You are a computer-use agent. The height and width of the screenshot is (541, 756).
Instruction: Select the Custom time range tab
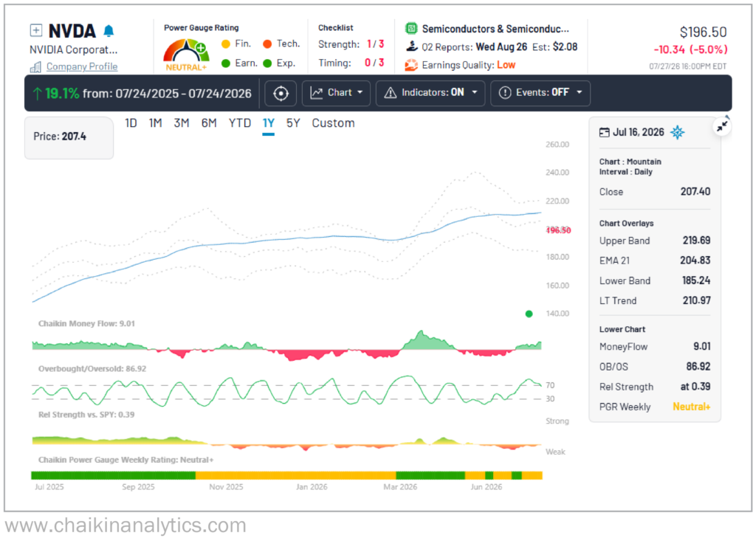click(333, 123)
